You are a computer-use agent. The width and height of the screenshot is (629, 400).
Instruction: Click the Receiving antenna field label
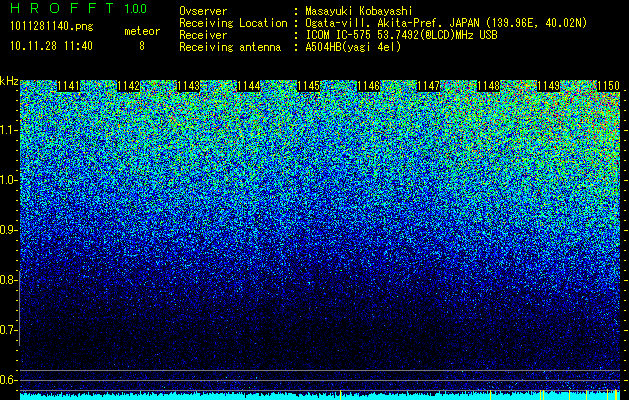point(230,47)
